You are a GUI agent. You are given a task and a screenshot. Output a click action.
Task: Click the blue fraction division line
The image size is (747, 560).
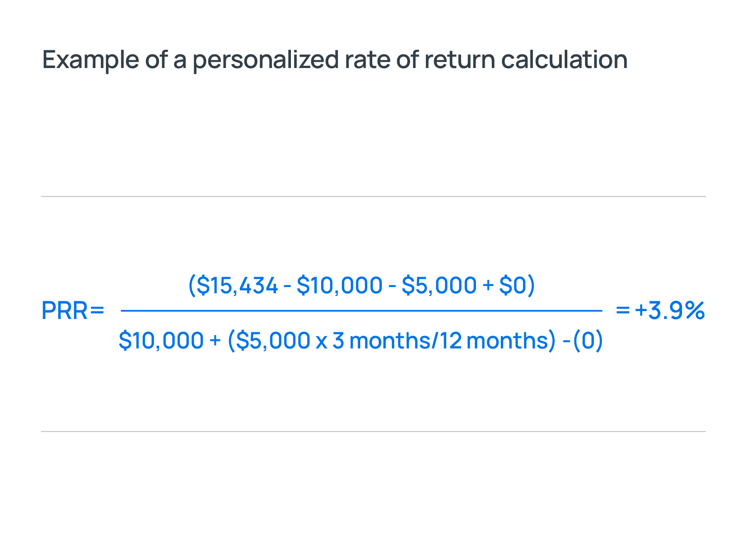pyautogui.click(x=361, y=310)
